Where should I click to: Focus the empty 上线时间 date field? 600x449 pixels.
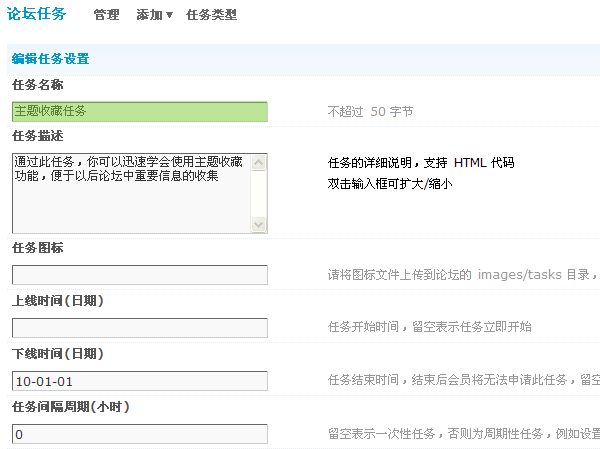click(140, 327)
